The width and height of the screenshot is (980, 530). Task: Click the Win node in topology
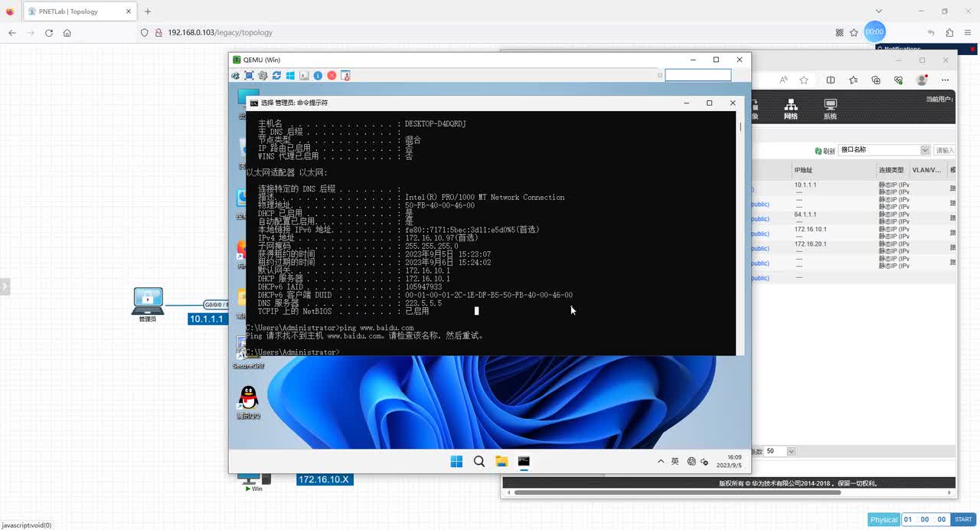pyautogui.click(x=253, y=483)
